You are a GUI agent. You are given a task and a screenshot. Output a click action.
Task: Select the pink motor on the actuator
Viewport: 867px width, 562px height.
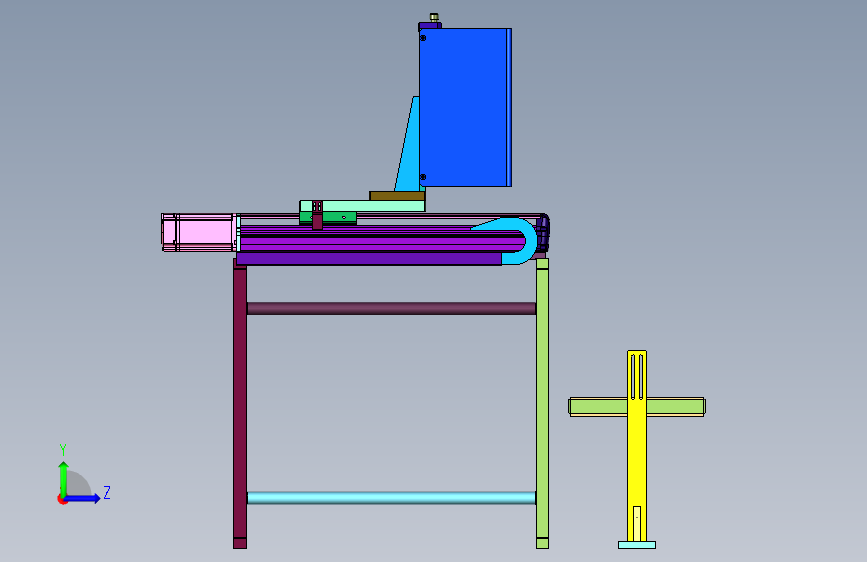[198, 232]
